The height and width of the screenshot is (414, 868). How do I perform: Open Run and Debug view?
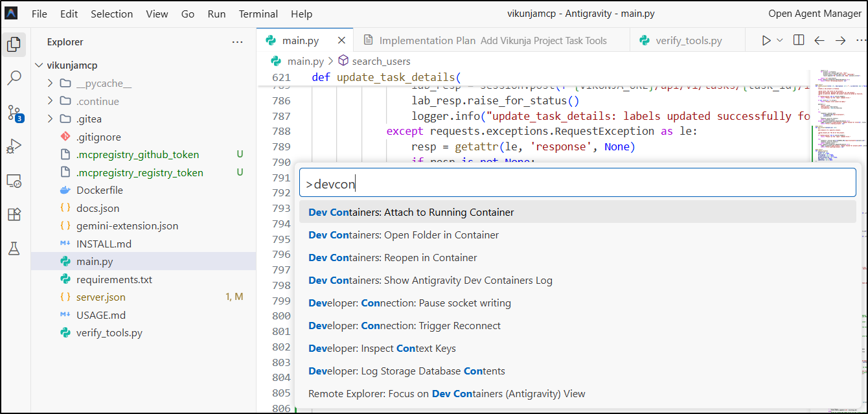pyautogui.click(x=14, y=147)
